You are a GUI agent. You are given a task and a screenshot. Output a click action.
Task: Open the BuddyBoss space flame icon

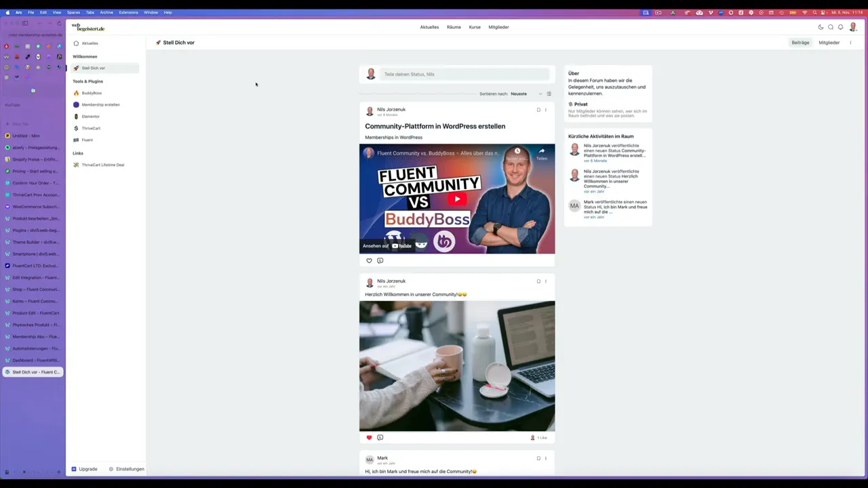click(x=76, y=93)
